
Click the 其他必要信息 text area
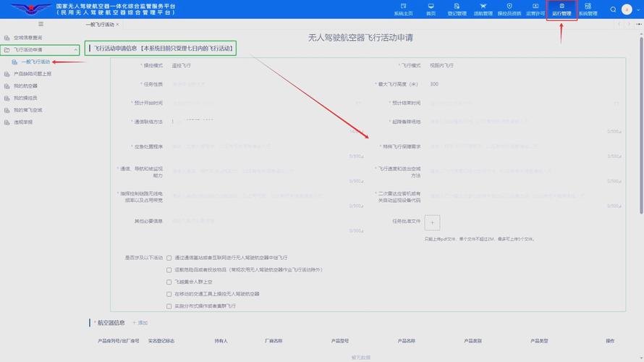click(x=266, y=225)
